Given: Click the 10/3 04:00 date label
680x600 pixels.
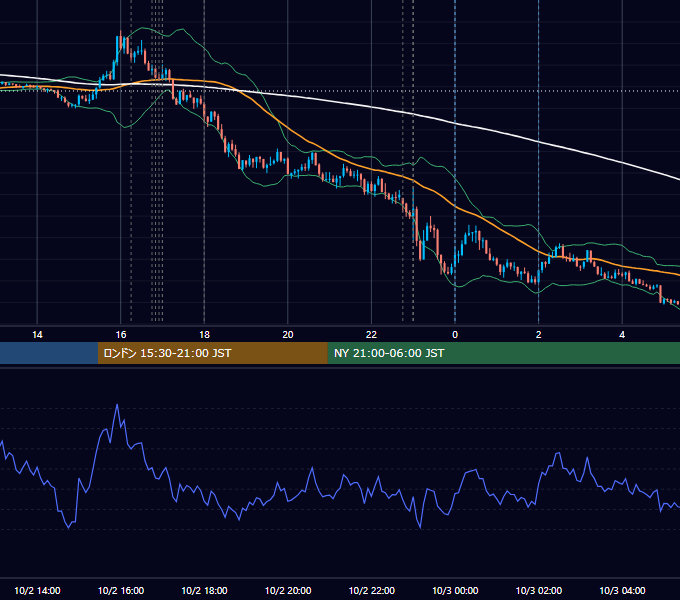Looking at the screenshot, I should click(x=622, y=590).
